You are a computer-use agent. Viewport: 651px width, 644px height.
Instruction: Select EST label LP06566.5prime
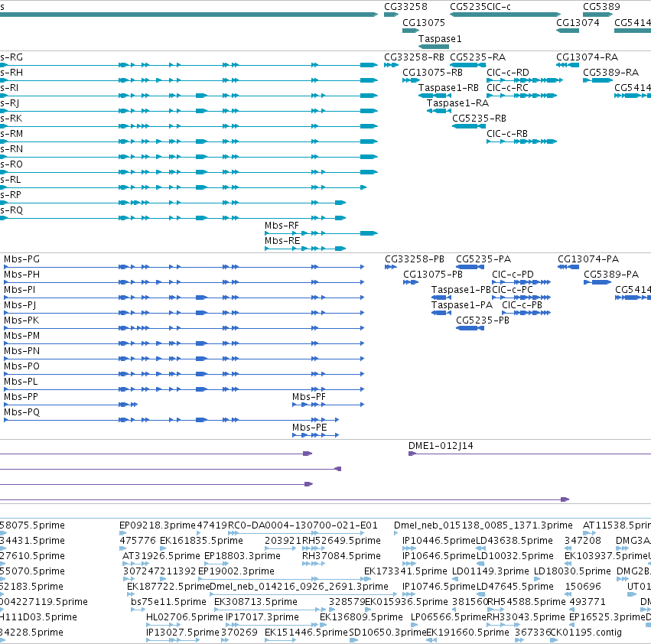click(448, 617)
